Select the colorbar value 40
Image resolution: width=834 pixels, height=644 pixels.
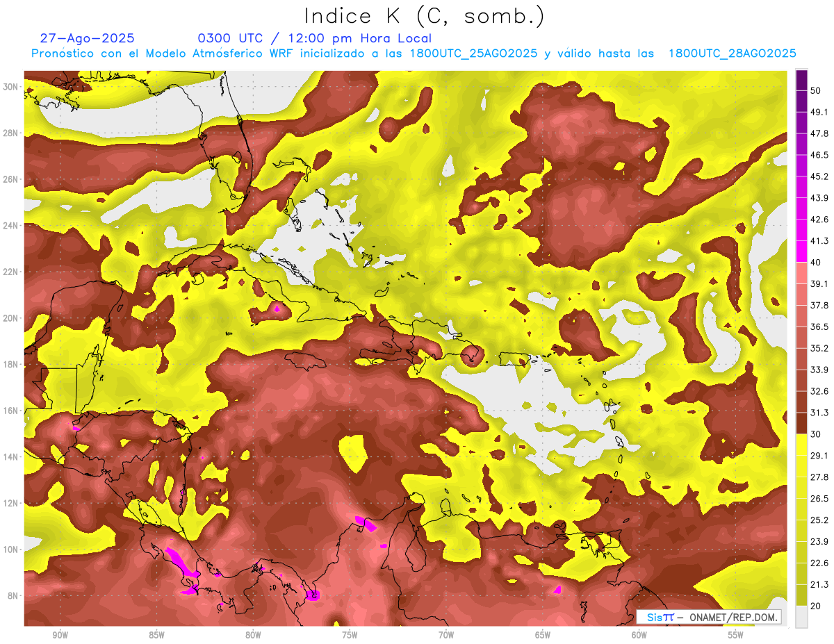point(817,262)
